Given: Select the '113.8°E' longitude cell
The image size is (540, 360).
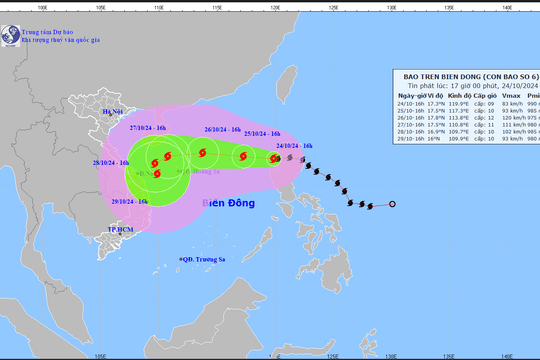Looking at the screenshot, I should coord(458,118).
